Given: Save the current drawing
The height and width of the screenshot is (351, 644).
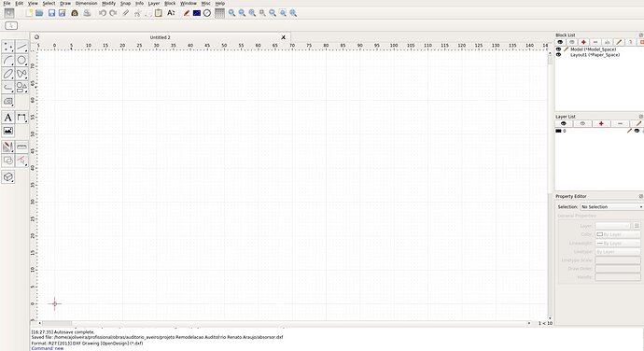Looking at the screenshot, I should (x=51, y=13).
